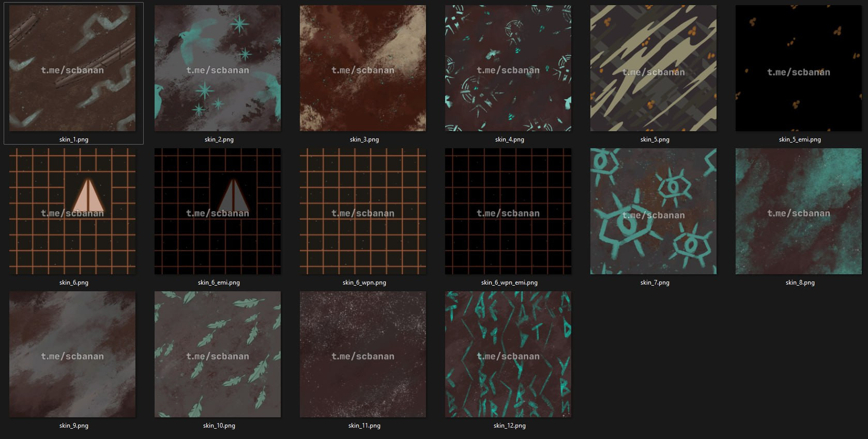Click the skin_5.png file name
This screenshot has width=868, height=439.
(x=655, y=139)
